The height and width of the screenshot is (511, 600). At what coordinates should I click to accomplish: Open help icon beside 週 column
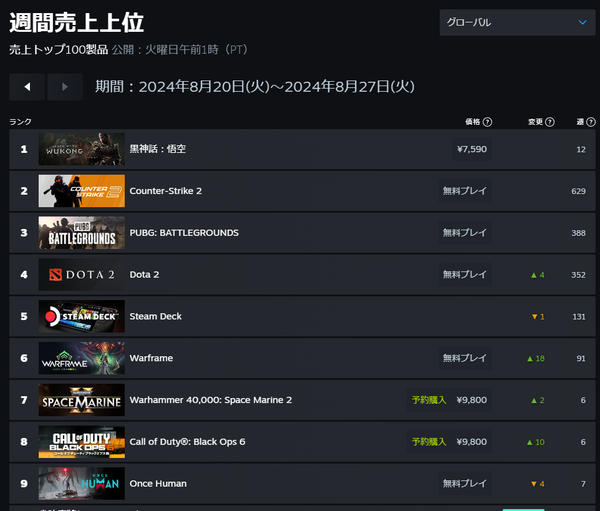(x=591, y=122)
